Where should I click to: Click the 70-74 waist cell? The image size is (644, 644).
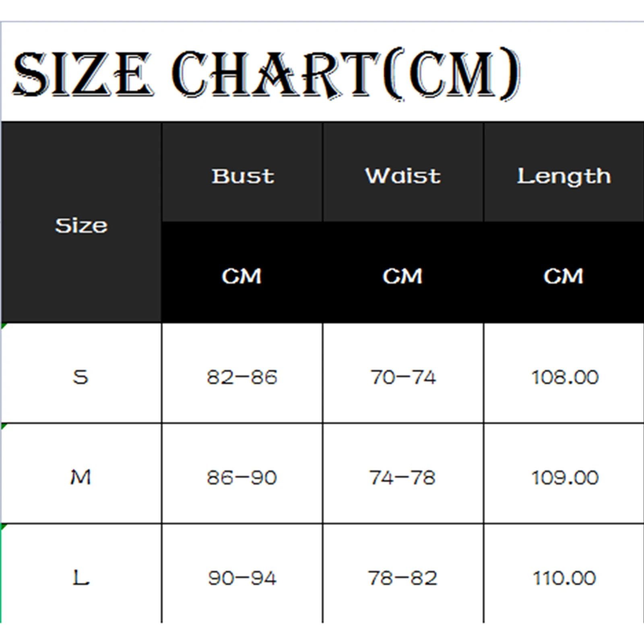coord(403,377)
